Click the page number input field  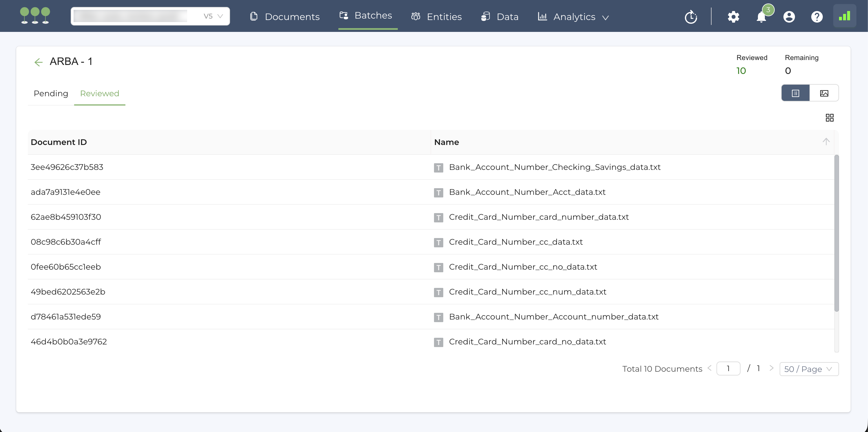point(728,369)
